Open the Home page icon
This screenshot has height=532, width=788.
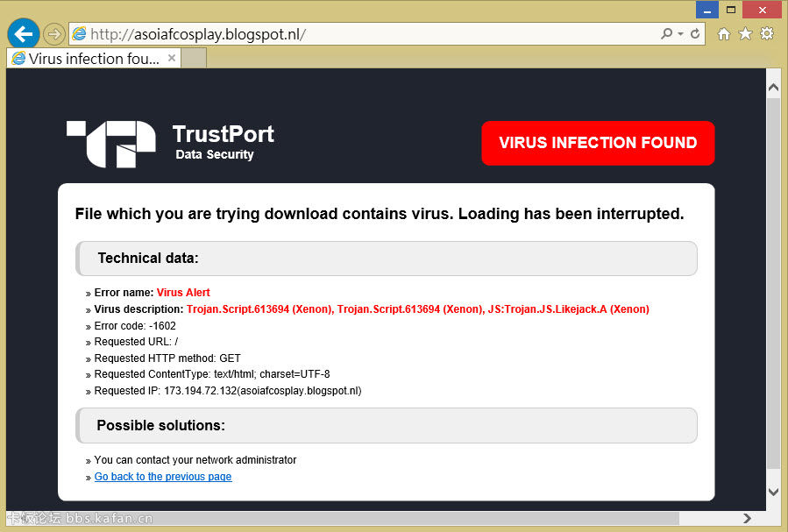pos(724,34)
